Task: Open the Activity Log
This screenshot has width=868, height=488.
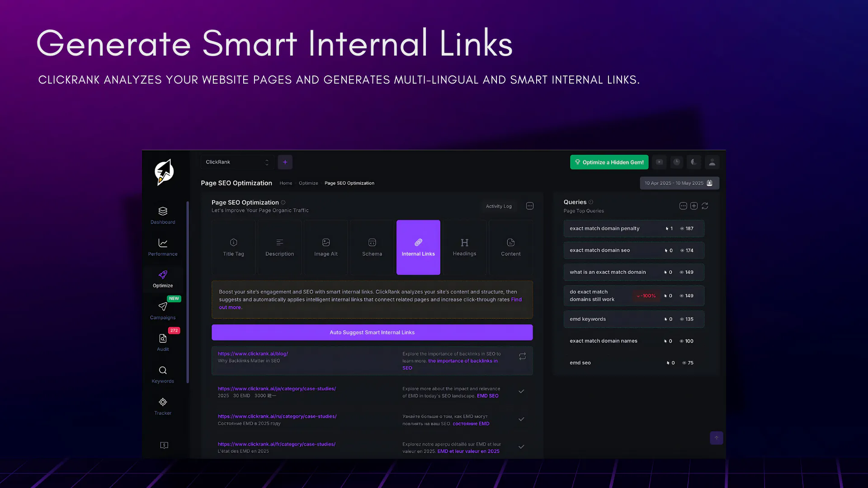Action: 499,206
